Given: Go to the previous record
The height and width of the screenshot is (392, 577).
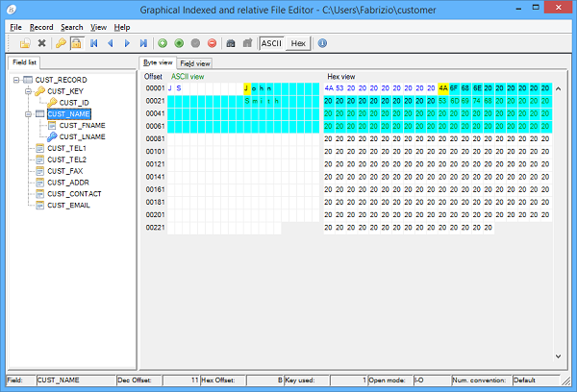Looking at the screenshot, I should point(111,43).
